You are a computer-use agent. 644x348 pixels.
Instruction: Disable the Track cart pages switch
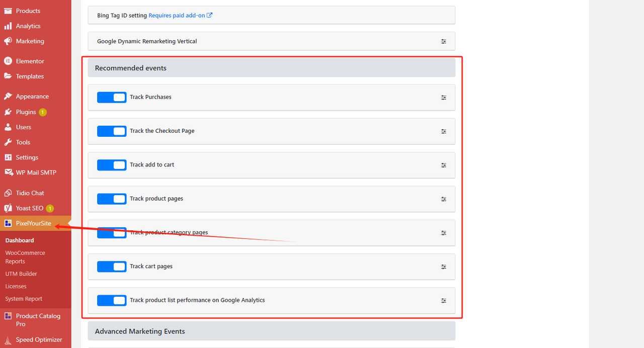point(112,266)
